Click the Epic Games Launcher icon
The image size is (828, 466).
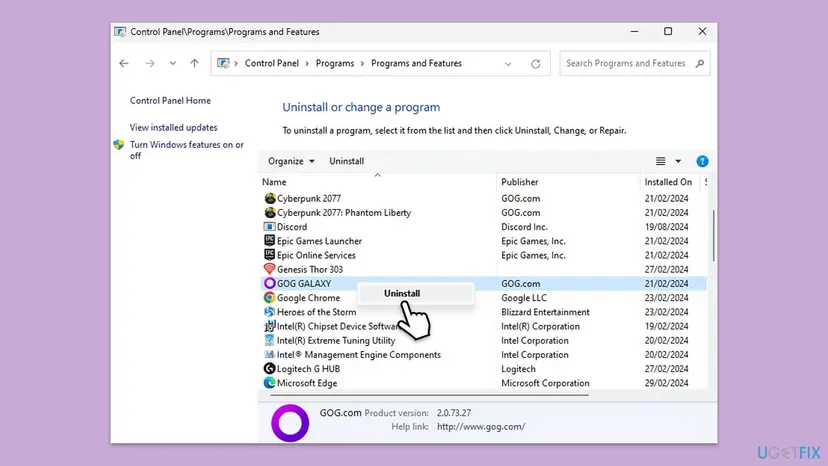269,241
